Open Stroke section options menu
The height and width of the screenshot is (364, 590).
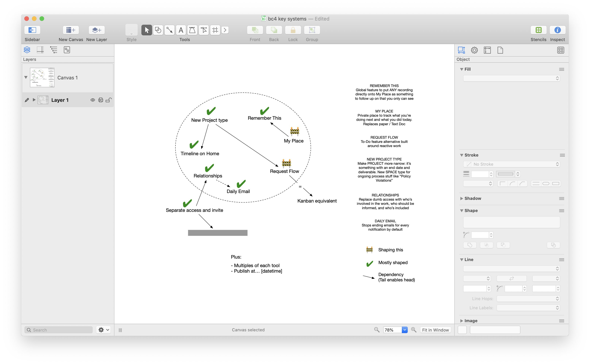pos(562,155)
